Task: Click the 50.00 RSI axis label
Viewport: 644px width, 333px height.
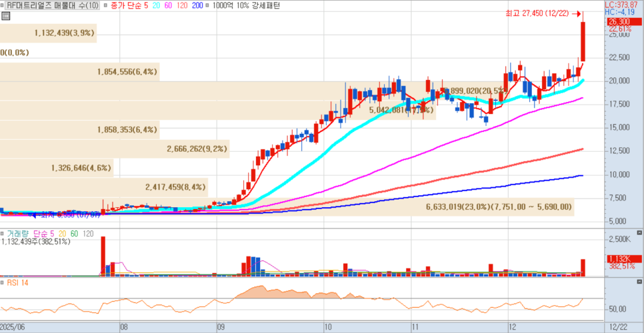Action: point(619,309)
